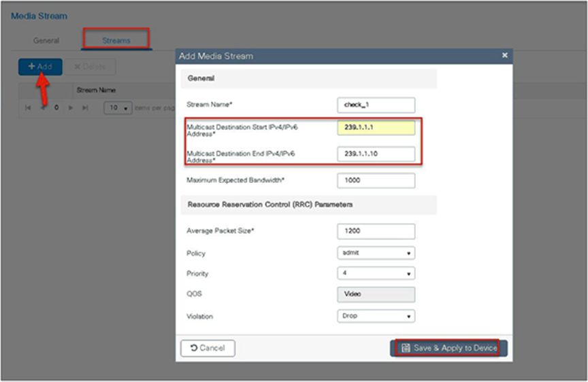588x382 pixels.
Task: Edit Average Packet Size field
Action: 376,231
